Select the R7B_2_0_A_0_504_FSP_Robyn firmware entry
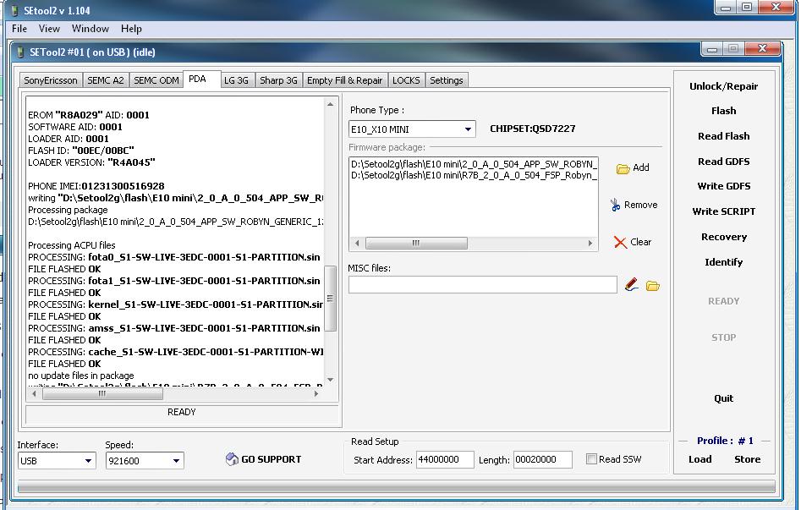The image size is (812, 510). click(474, 175)
